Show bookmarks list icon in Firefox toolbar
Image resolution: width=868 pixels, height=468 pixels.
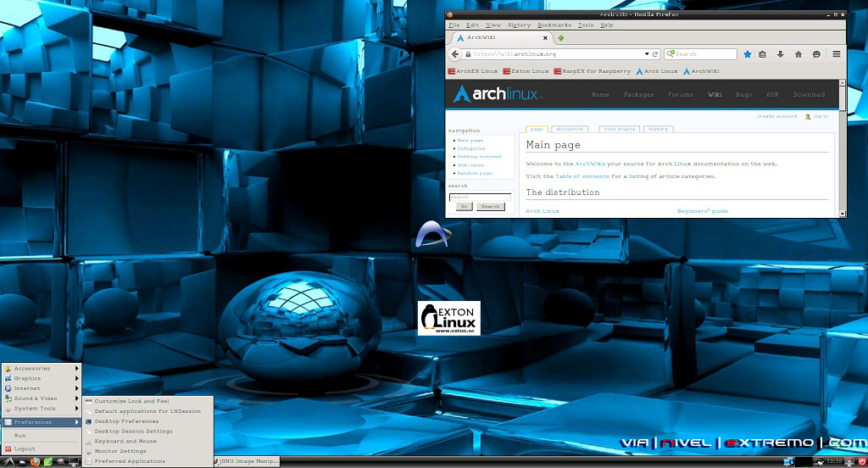click(x=762, y=54)
